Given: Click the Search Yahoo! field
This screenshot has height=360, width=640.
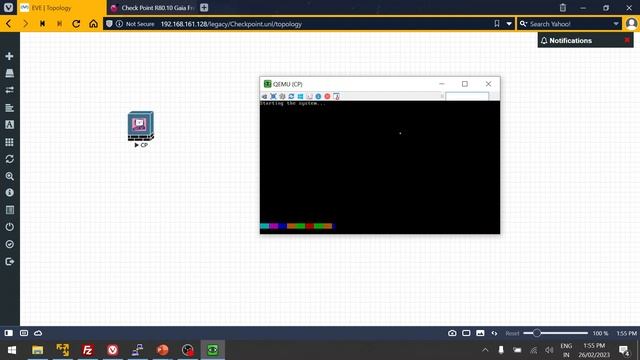Looking at the screenshot, I should pyautogui.click(x=570, y=24).
